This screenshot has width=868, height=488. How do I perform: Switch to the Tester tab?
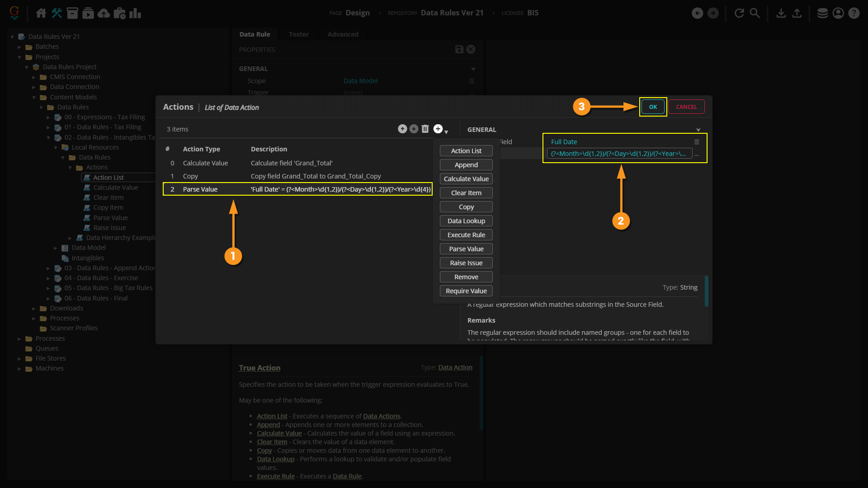298,34
